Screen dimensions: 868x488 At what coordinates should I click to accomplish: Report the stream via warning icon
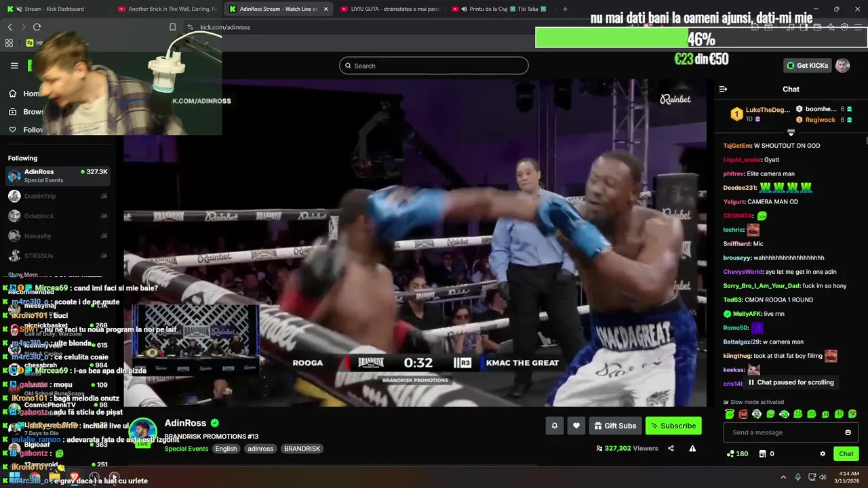click(x=692, y=448)
